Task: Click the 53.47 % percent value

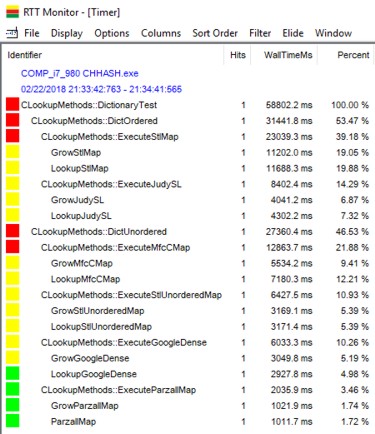Action: coord(352,121)
